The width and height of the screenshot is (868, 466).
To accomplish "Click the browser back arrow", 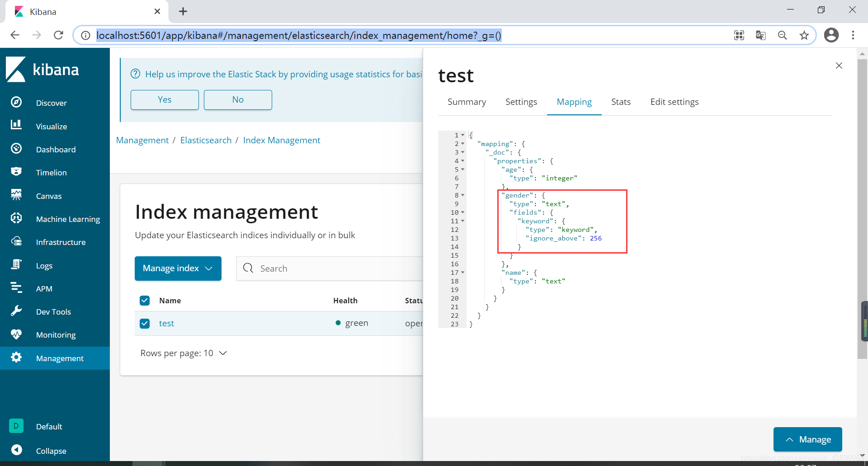I will pyautogui.click(x=15, y=35).
